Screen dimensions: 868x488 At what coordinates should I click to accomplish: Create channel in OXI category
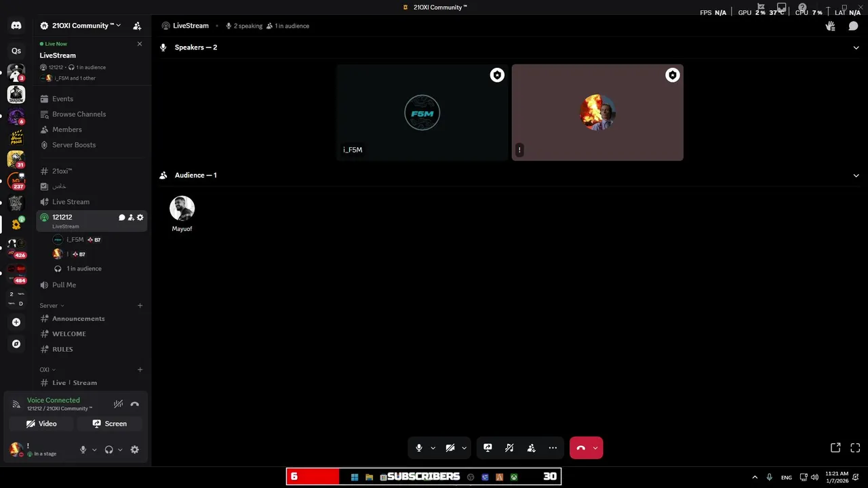click(x=140, y=370)
